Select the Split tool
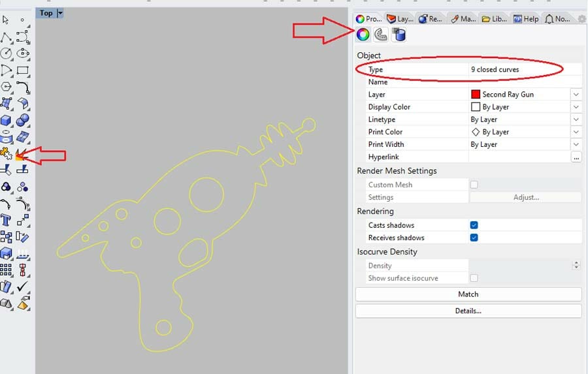The height and width of the screenshot is (374, 588). pyautogui.click(x=22, y=170)
